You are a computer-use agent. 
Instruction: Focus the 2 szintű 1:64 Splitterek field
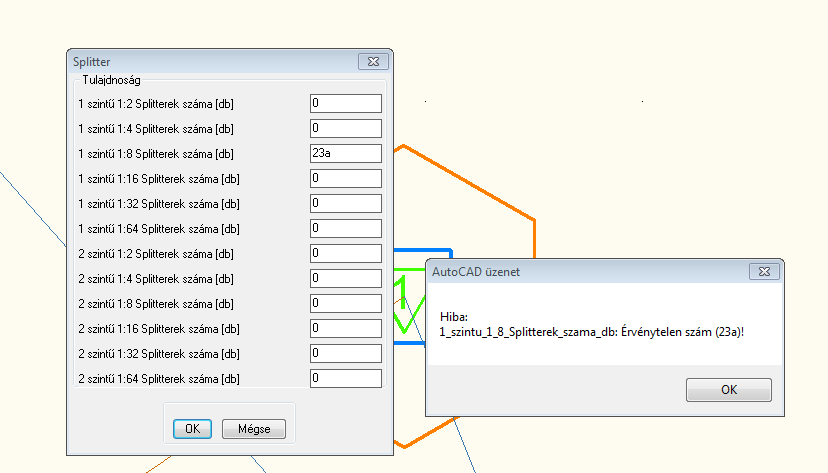346,379
